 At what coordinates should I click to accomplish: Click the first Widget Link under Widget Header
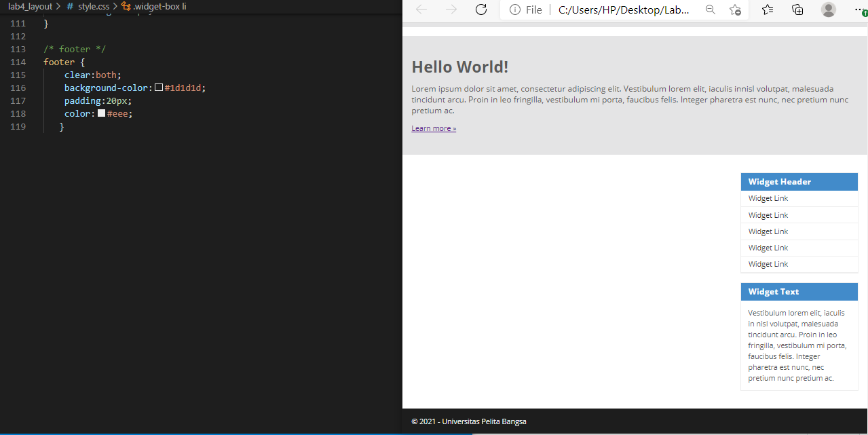tap(767, 197)
